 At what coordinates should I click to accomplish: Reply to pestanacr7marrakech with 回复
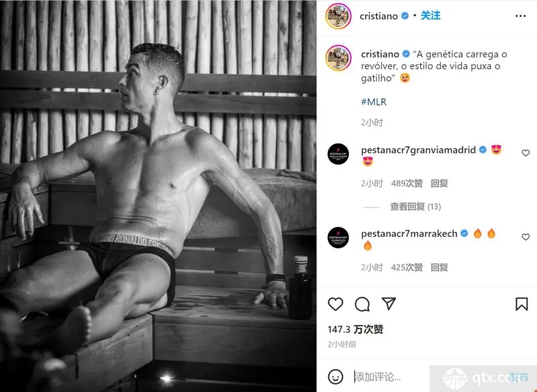439,267
